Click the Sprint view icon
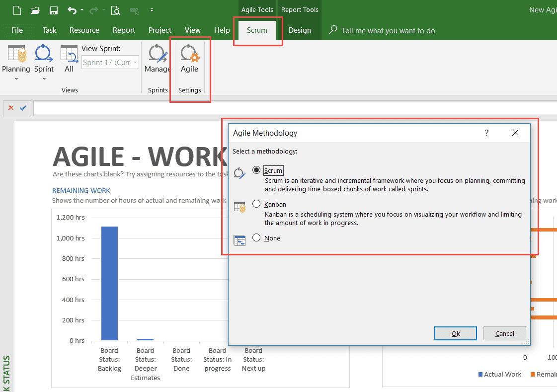Image resolution: width=557 pixels, height=392 pixels. (44, 54)
